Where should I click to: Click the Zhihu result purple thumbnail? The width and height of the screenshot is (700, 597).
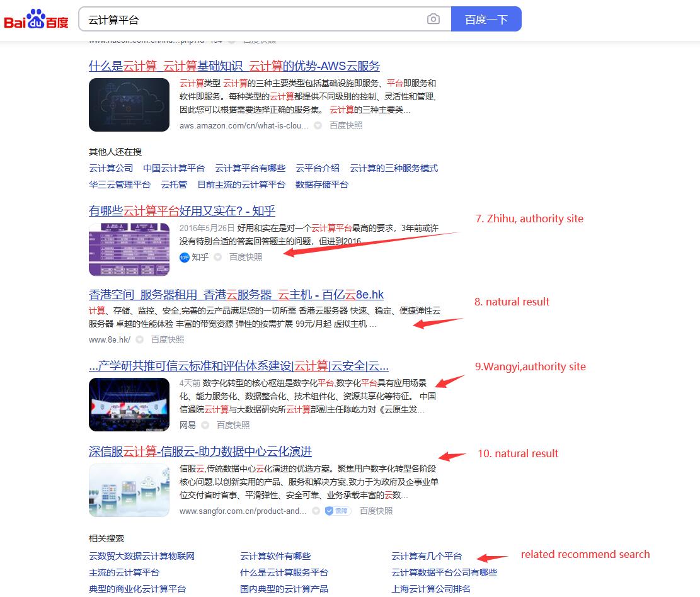click(x=129, y=249)
